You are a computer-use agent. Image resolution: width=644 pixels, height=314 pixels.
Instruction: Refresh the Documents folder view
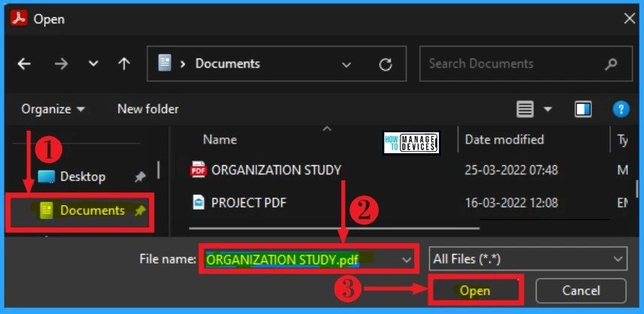[x=385, y=65]
